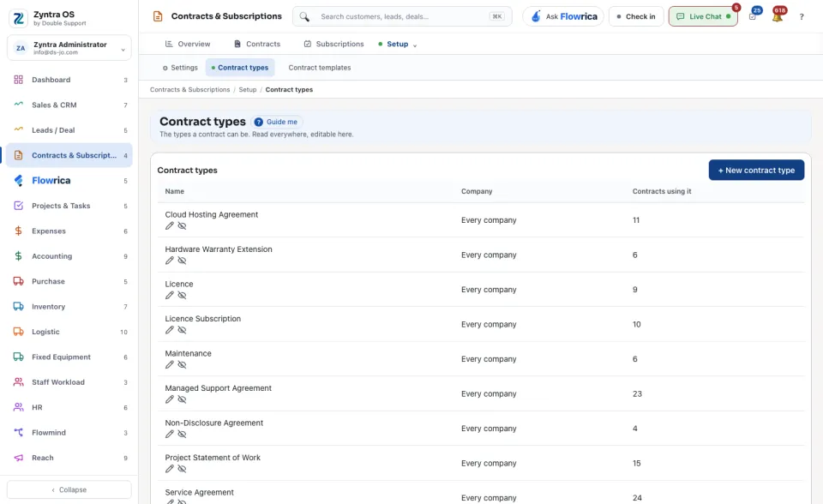The width and height of the screenshot is (823, 504).
Task: Edit the Project Statement of Work type
Action: 170,468
